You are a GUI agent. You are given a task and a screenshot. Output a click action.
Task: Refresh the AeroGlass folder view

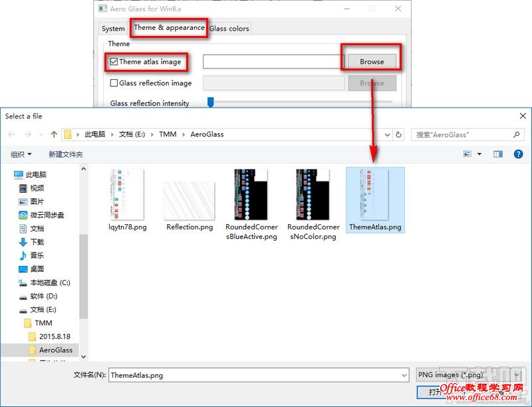399,134
